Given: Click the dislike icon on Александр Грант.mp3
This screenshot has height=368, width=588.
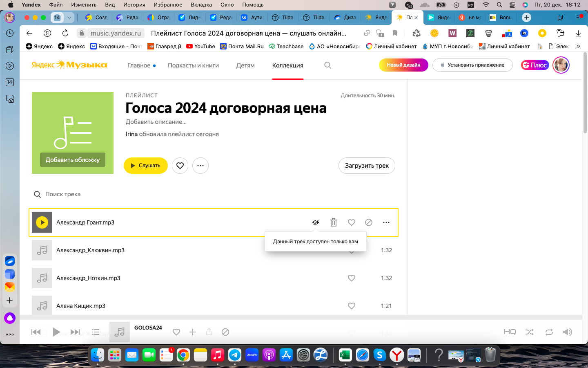Looking at the screenshot, I should coord(369,222).
